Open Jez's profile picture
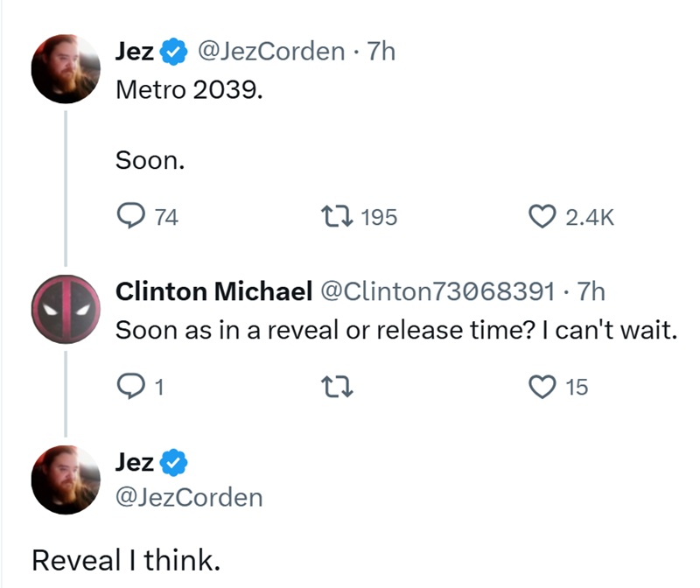 tap(66, 66)
